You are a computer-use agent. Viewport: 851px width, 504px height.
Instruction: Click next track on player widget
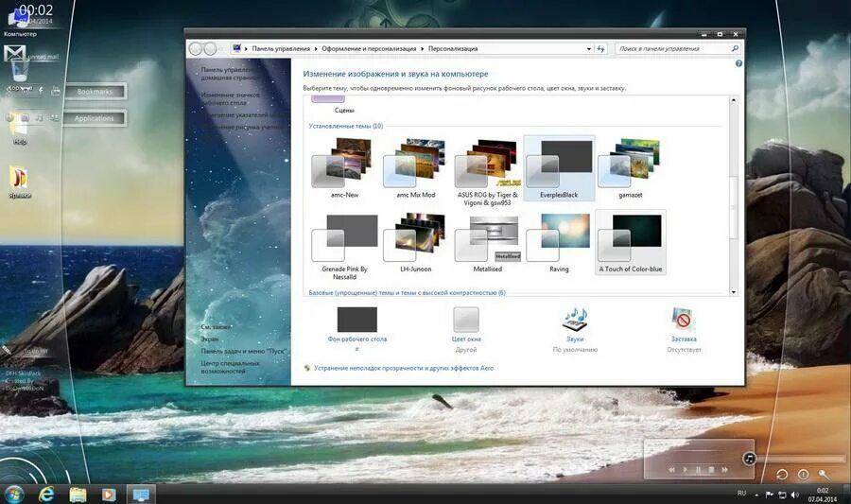pos(724,470)
